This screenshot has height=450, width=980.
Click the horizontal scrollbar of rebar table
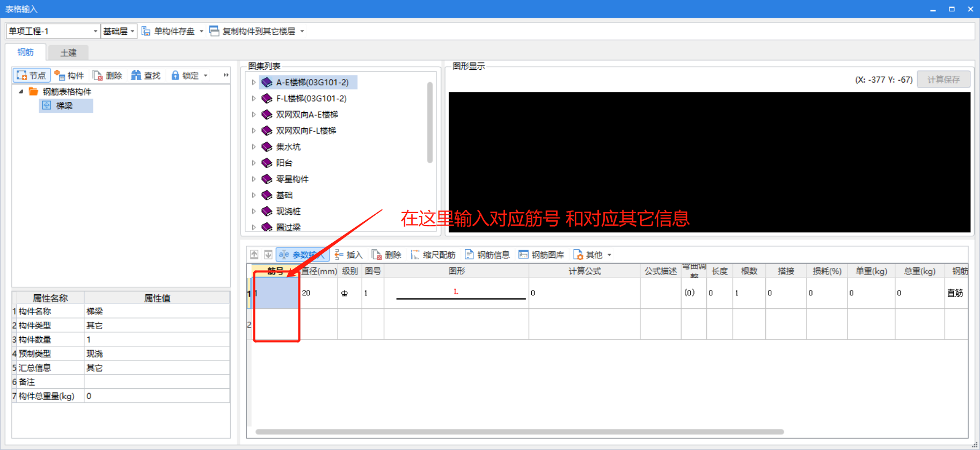pyautogui.click(x=520, y=432)
